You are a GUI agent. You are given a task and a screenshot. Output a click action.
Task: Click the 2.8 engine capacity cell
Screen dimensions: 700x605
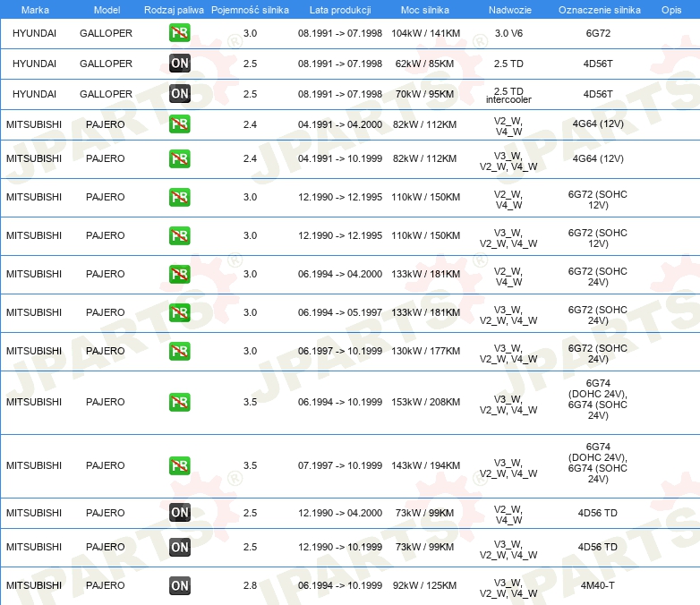point(250,585)
